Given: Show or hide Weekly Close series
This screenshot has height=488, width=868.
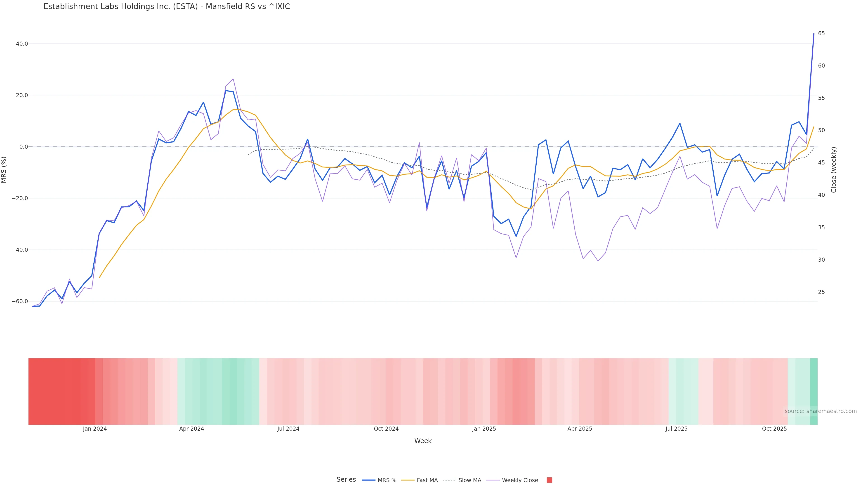Looking at the screenshot, I should point(512,480).
